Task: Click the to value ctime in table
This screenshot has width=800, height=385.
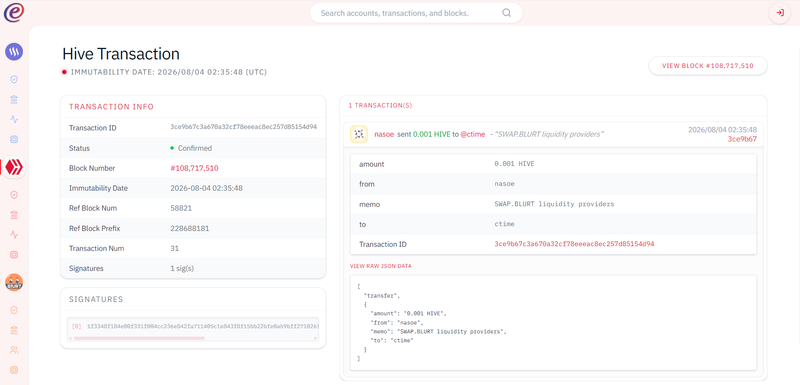Action: pyautogui.click(x=504, y=224)
